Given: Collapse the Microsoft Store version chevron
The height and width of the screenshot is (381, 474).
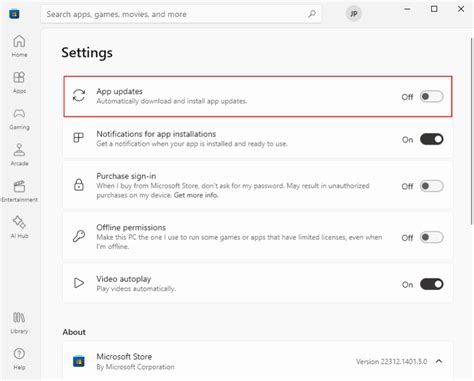Looking at the screenshot, I should pyautogui.click(x=439, y=361).
